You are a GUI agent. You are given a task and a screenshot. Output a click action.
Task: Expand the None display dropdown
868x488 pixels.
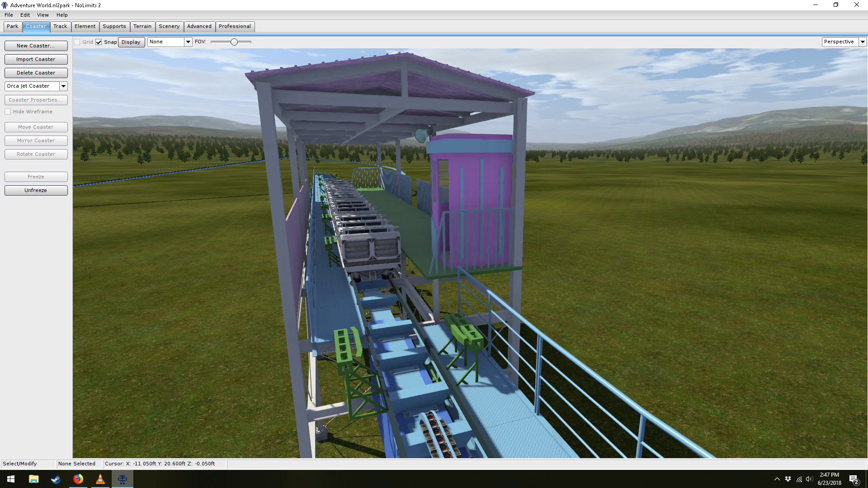point(188,42)
